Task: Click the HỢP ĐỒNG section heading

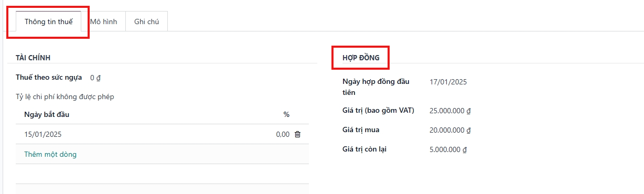Action: click(361, 57)
